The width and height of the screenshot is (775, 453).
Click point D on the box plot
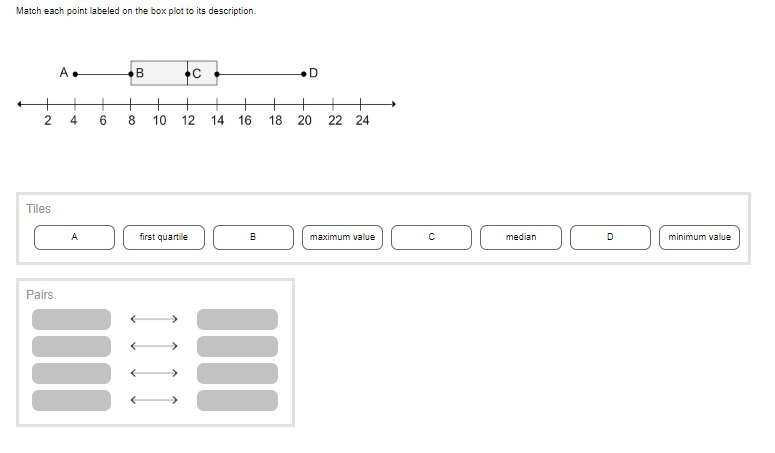(304, 73)
